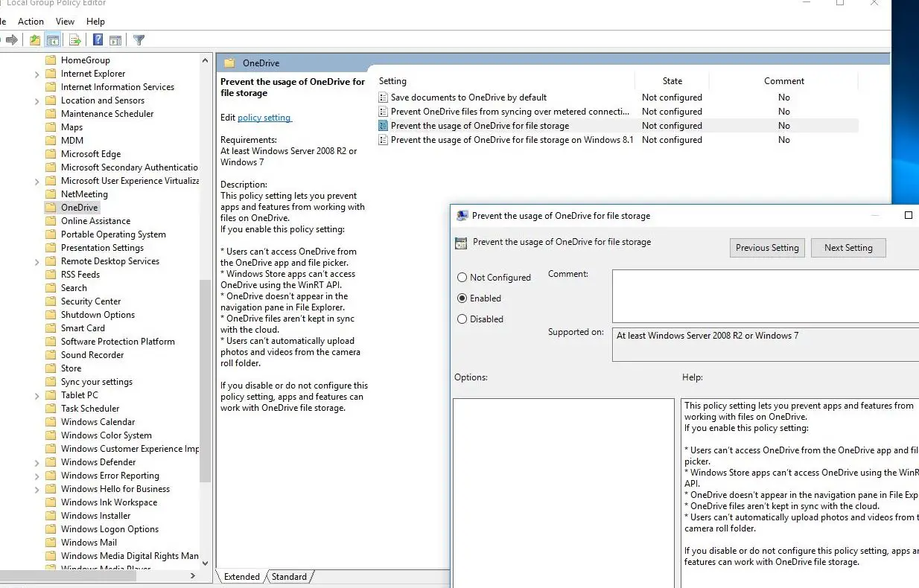Viewport: 919px width, 588px height.
Task: Select 'Prevent the usage of OneDrive for file storage' list row
Action: coord(618,126)
